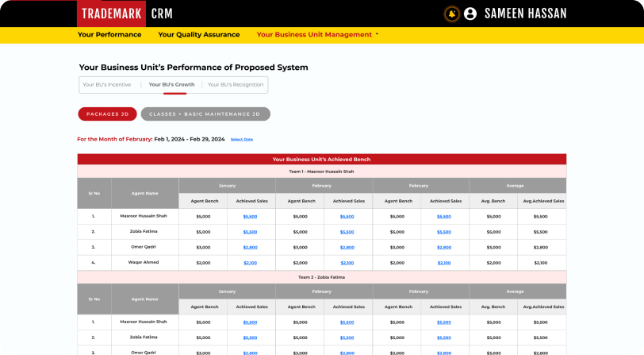Open the Your BU's Recognition tab

(x=236, y=84)
